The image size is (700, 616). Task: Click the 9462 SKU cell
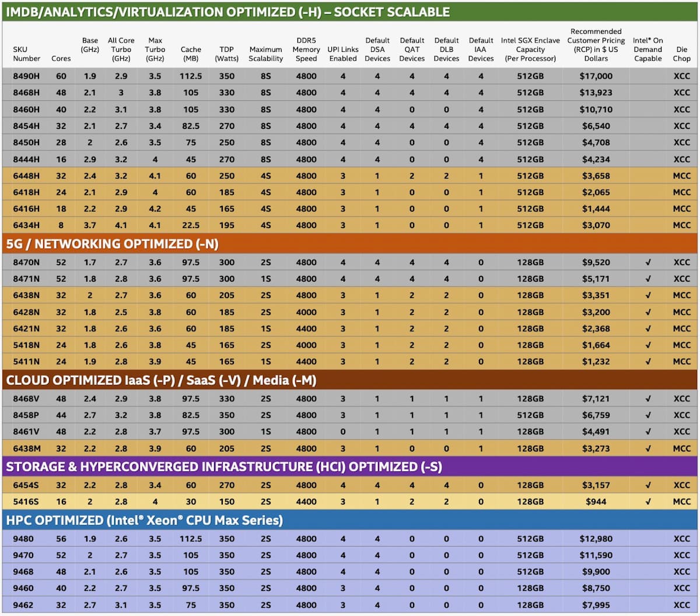(x=23, y=605)
